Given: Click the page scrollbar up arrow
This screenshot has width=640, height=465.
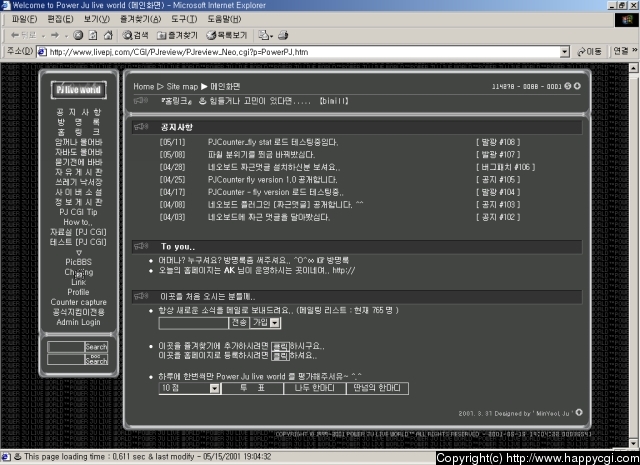Looking at the screenshot, I should pyautogui.click(x=633, y=68).
